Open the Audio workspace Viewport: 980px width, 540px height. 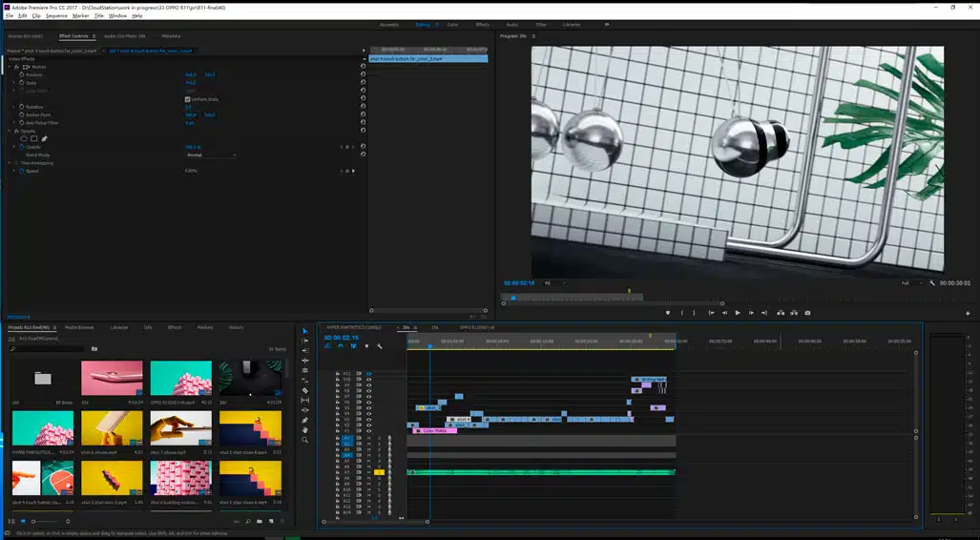(x=511, y=25)
